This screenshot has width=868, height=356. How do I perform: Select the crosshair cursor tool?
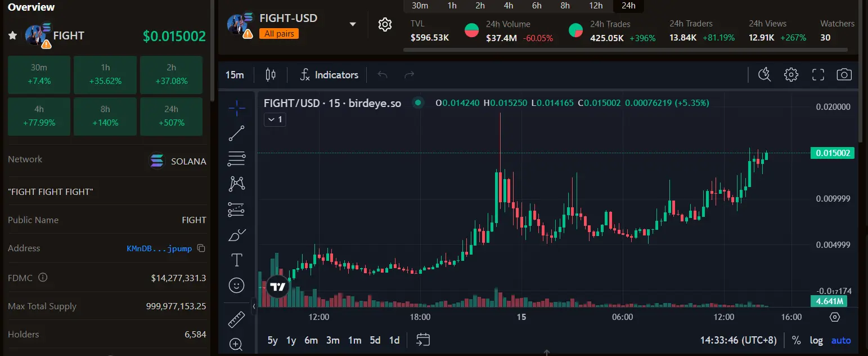tap(236, 107)
